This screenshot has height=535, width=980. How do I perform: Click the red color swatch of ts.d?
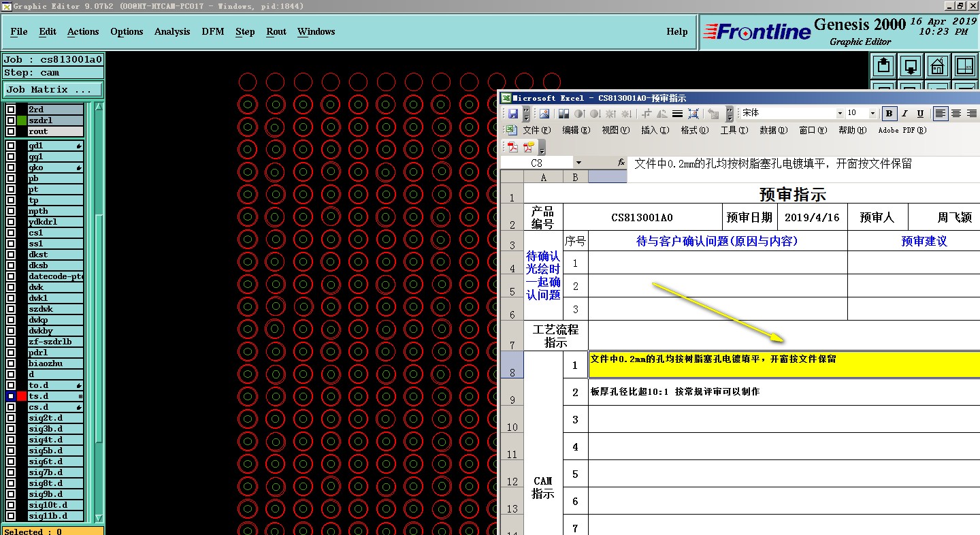(x=22, y=396)
